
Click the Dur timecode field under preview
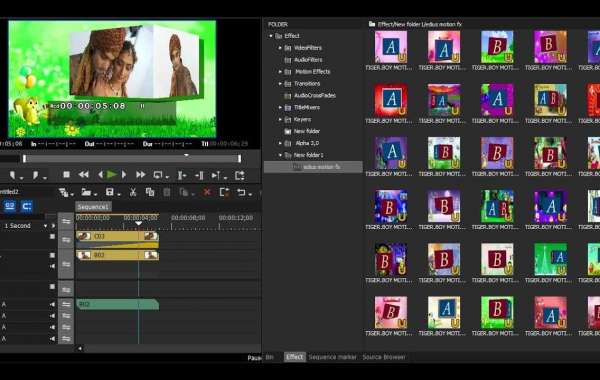(x=168, y=144)
